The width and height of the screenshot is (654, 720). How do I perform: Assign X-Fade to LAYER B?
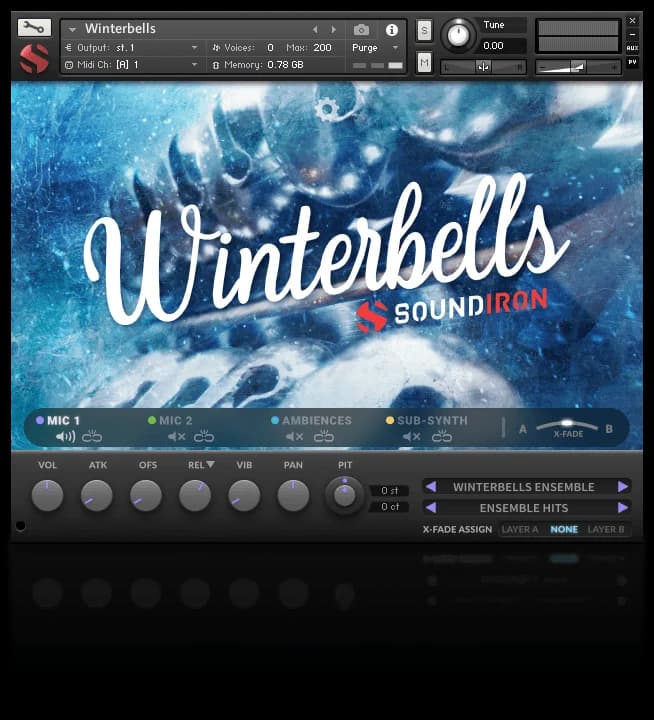pyautogui.click(x=606, y=529)
